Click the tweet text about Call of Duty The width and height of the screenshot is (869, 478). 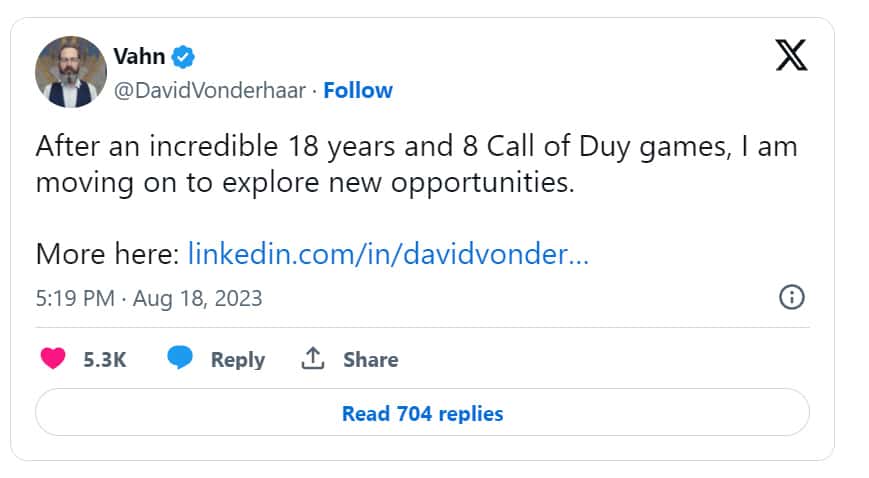(x=416, y=147)
